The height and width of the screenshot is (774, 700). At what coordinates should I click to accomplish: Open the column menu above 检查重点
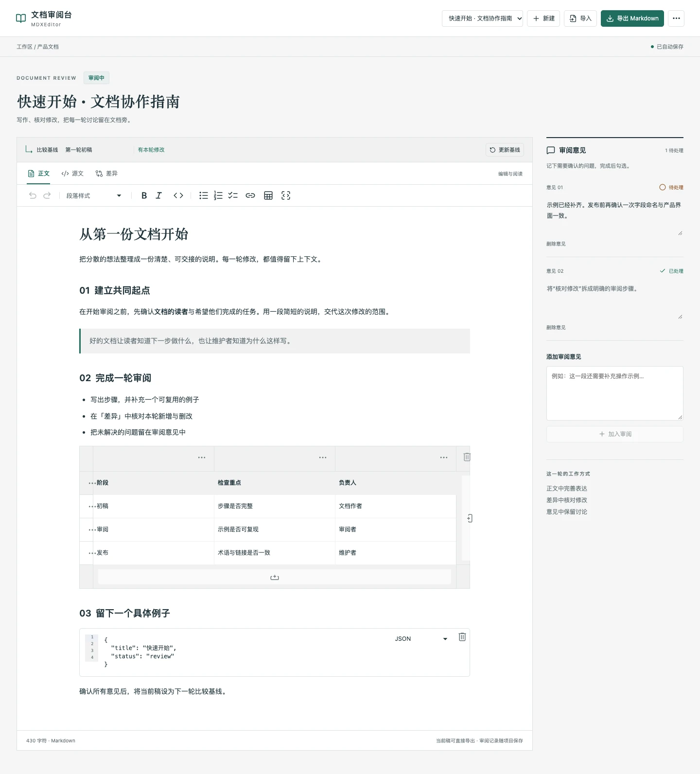(x=323, y=457)
